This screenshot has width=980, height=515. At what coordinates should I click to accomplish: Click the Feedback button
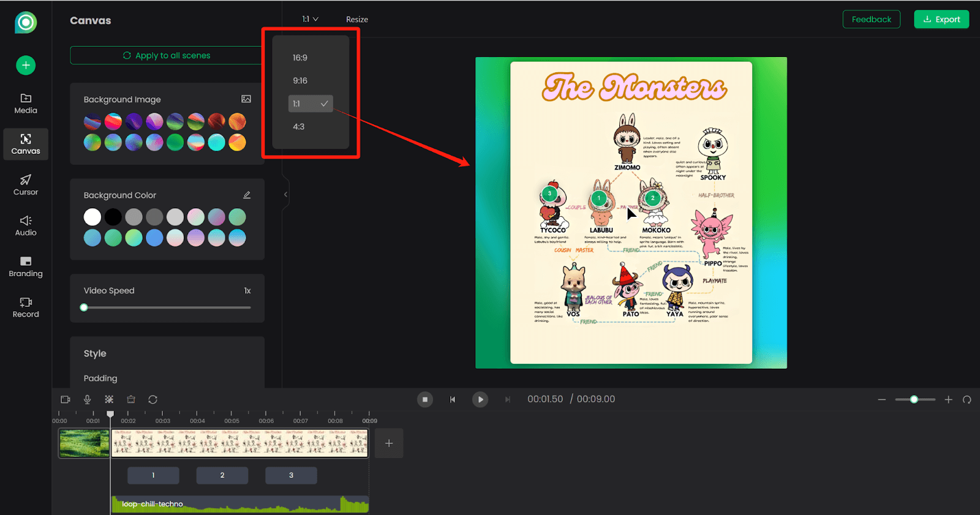pyautogui.click(x=872, y=19)
